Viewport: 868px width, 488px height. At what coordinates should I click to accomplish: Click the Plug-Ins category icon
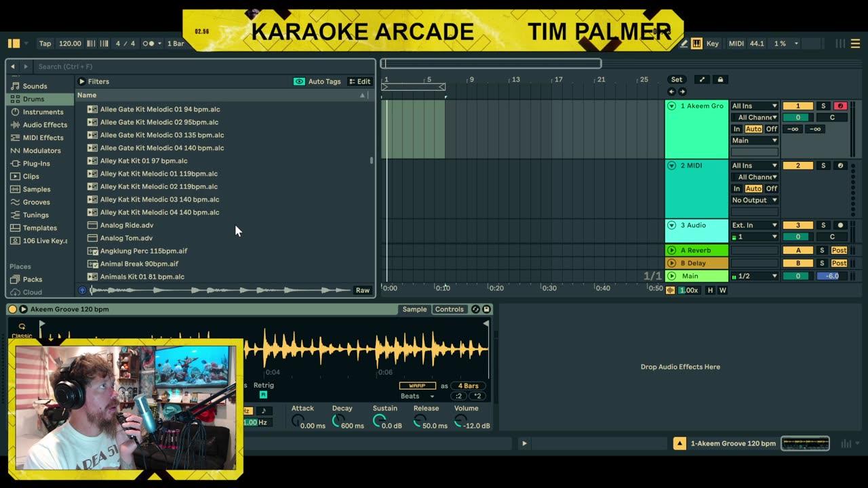pyautogui.click(x=16, y=163)
